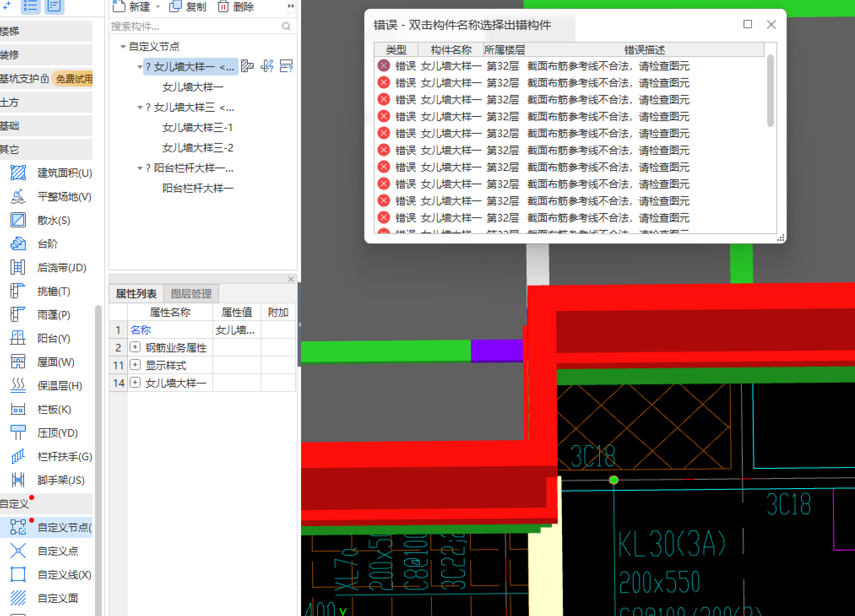Close the properties panel
Viewport: 855px width, 616px height.
[x=291, y=279]
